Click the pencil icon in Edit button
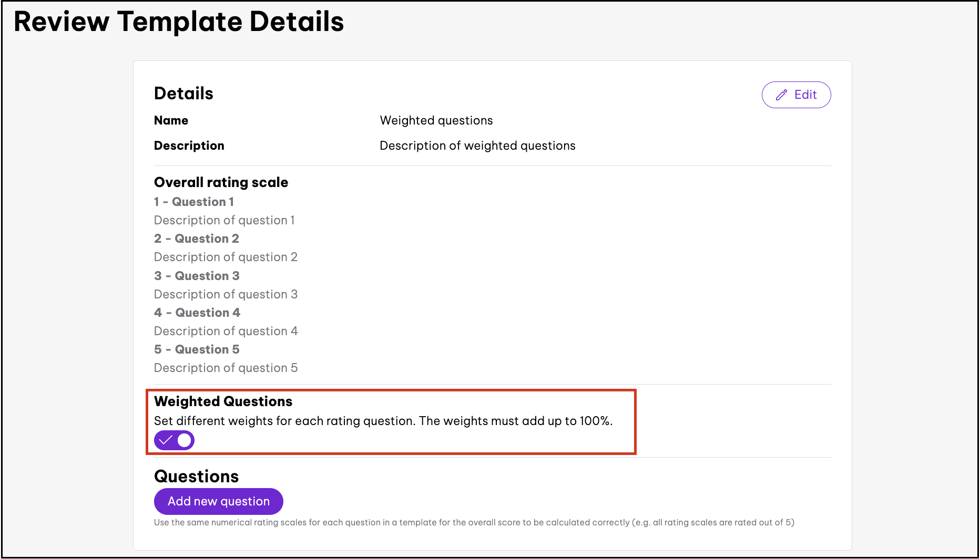Screen dimensions: 980x559 point(781,95)
